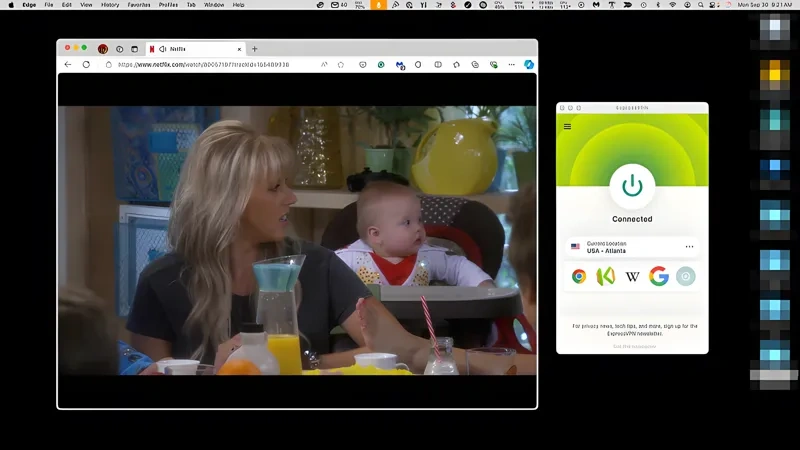The height and width of the screenshot is (450, 800).
Task: Click the round outline extension icon next to the blue M extension
Action: click(x=418, y=65)
